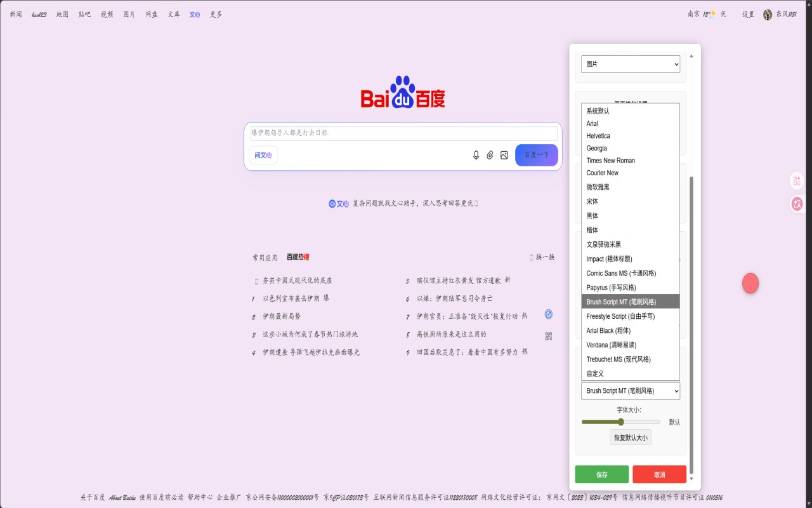Open the Brush Script MT font select box
812x508 pixels.
[x=631, y=391]
